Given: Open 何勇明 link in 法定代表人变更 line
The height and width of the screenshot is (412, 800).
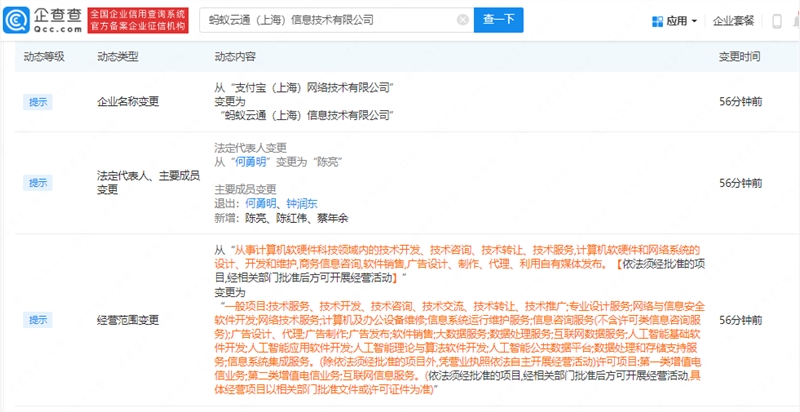Looking at the screenshot, I should 251,162.
